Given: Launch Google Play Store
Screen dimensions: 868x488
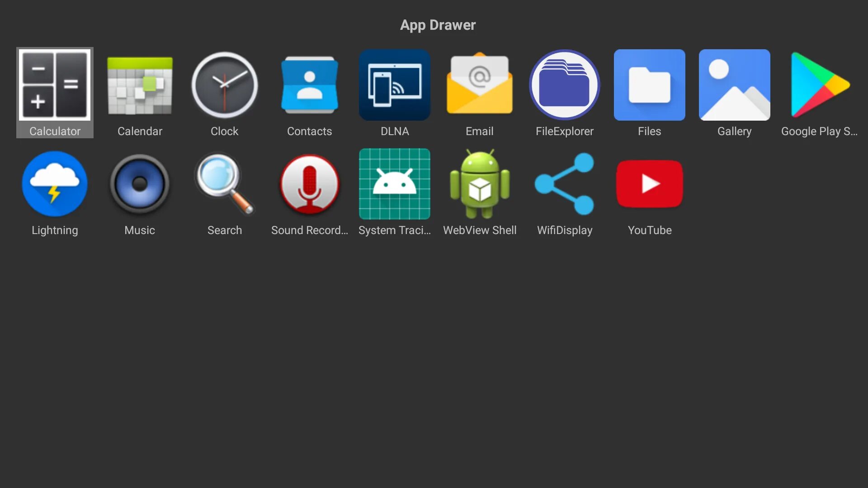Looking at the screenshot, I should (x=820, y=85).
